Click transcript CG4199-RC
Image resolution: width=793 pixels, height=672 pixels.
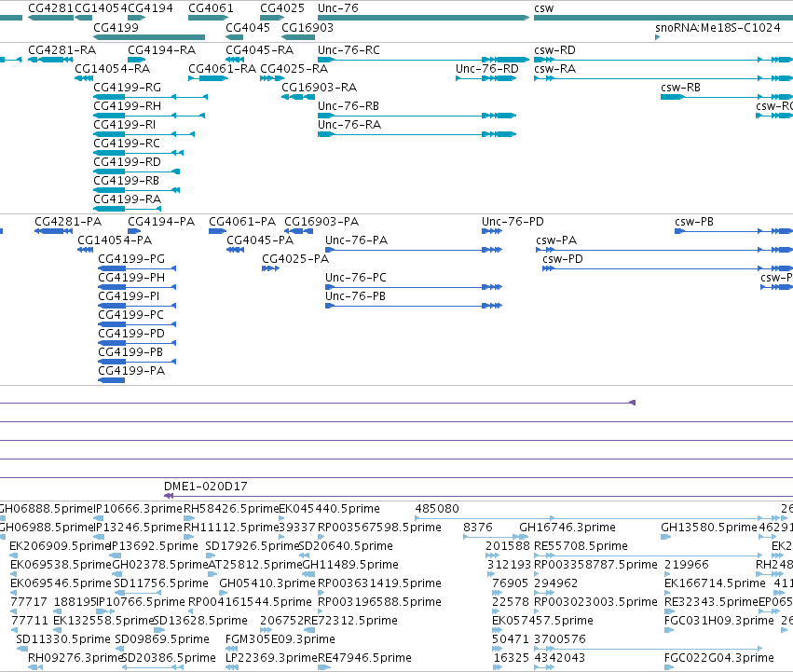(127, 144)
